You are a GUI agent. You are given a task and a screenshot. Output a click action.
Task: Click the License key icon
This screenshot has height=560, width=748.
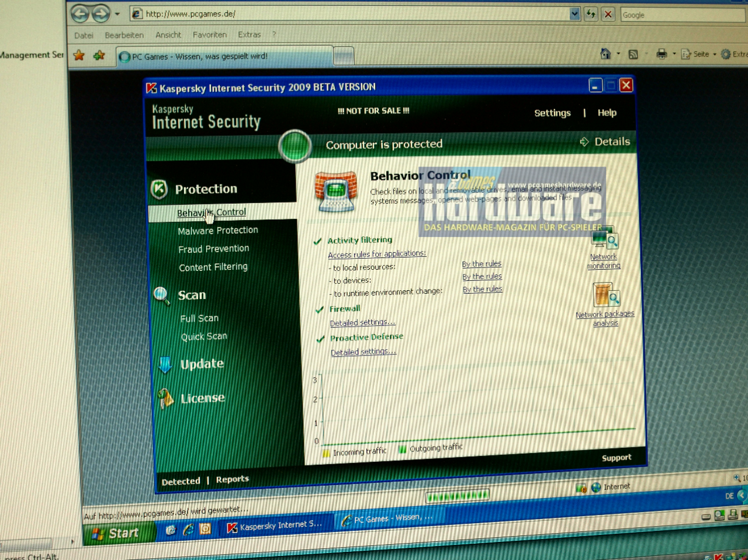pyautogui.click(x=166, y=399)
